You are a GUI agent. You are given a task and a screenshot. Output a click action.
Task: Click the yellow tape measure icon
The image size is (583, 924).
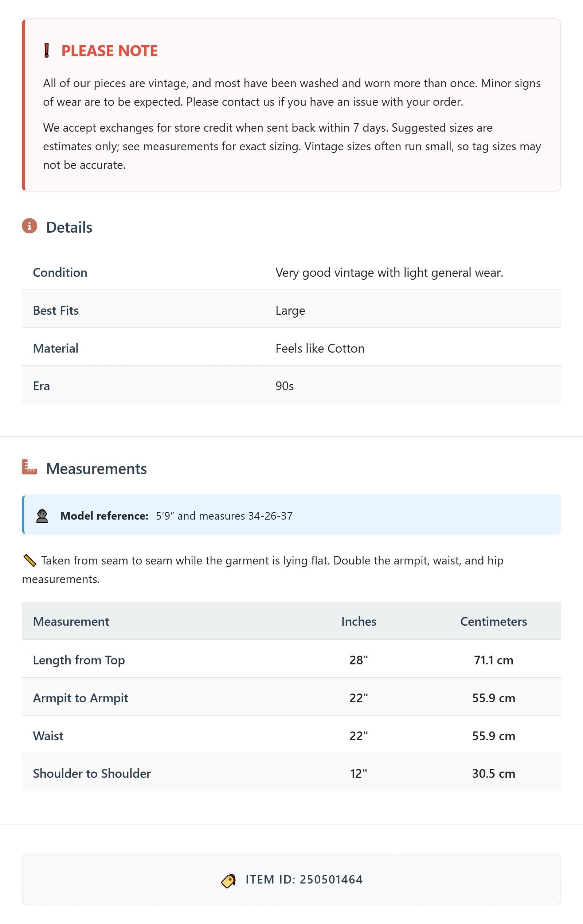pos(29,560)
